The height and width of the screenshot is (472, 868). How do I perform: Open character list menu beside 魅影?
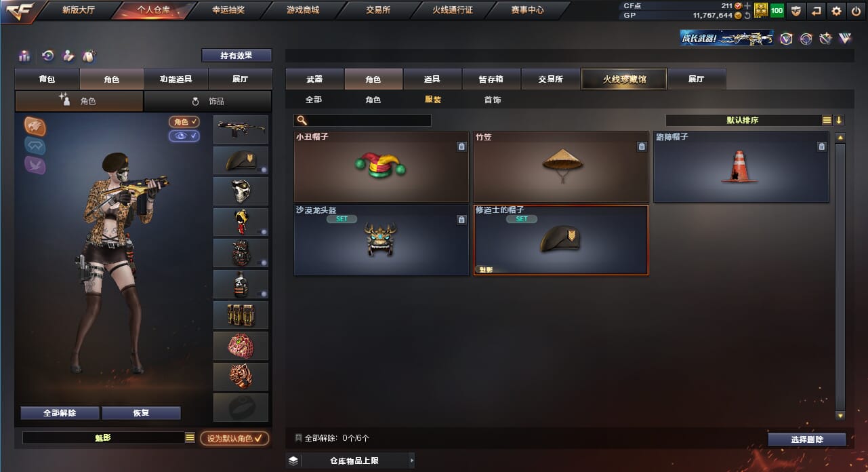pos(190,438)
